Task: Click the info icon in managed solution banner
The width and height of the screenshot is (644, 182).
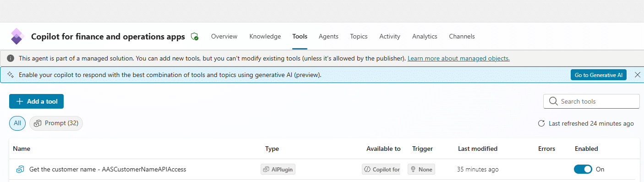Action: pyautogui.click(x=10, y=58)
